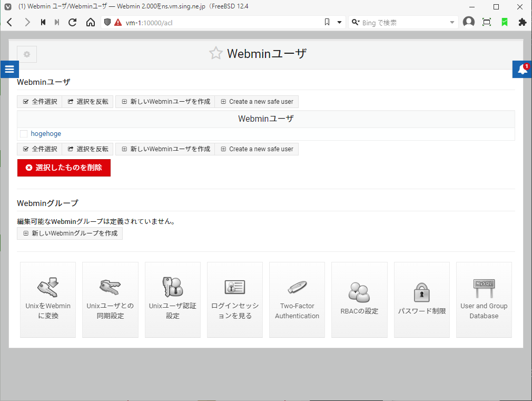This screenshot has width=532, height=401.
Task: Click the top 選択を反転 button
Action: coord(87,102)
